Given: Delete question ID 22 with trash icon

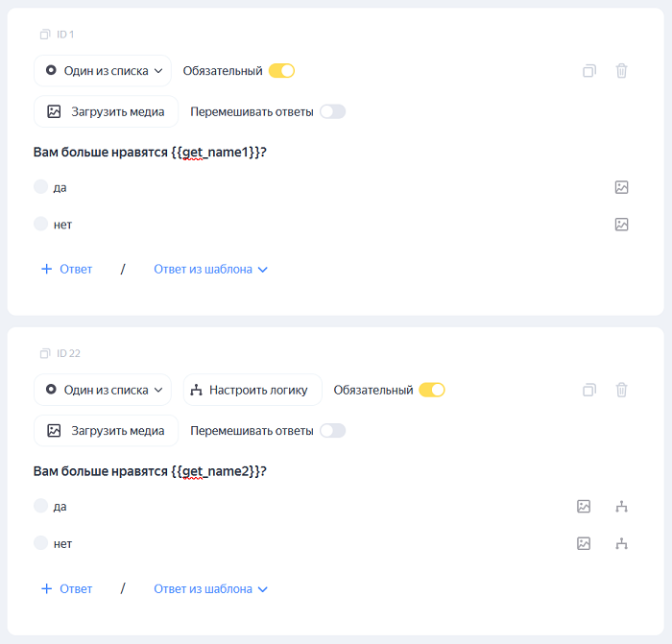Looking at the screenshot, I should click(x=621, y=391).
